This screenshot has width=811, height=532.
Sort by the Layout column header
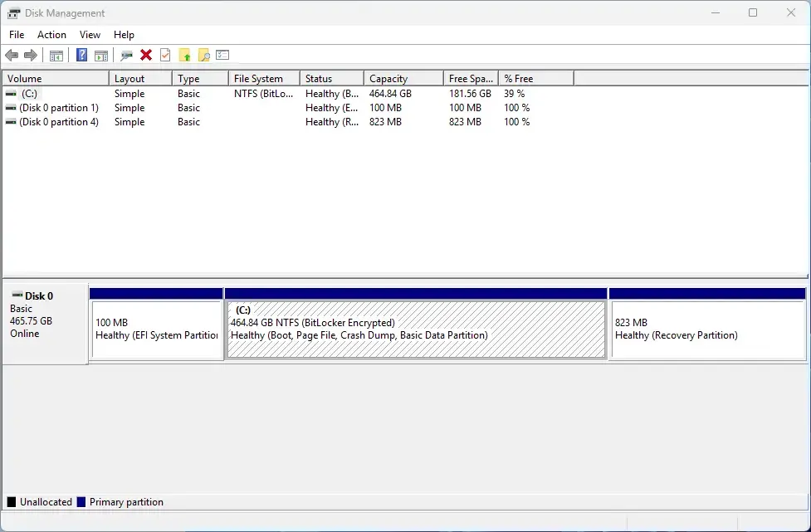point(140,79)
